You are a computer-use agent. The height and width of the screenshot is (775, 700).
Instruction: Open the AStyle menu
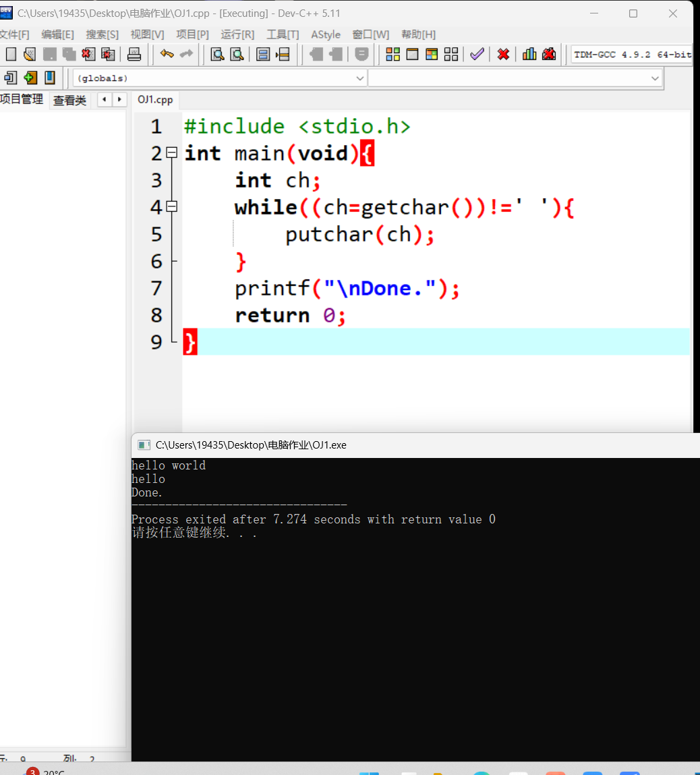coord(326,34)
